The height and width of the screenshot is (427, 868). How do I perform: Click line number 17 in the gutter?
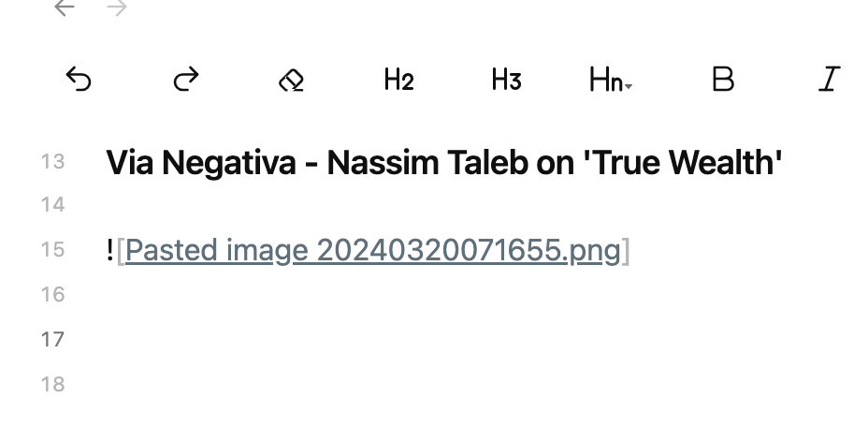tap(52, 339)
